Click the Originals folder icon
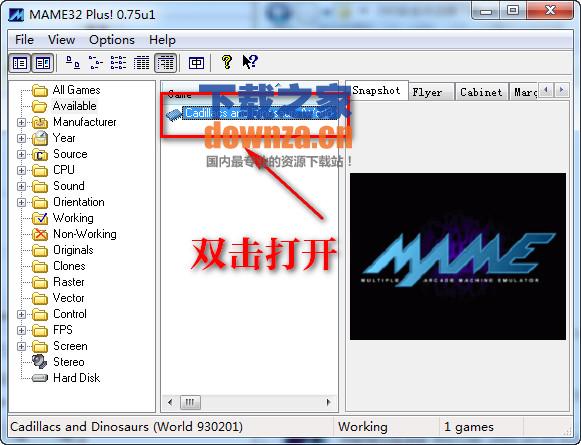This screenshot has height=445, width=581. click(40, 250)
